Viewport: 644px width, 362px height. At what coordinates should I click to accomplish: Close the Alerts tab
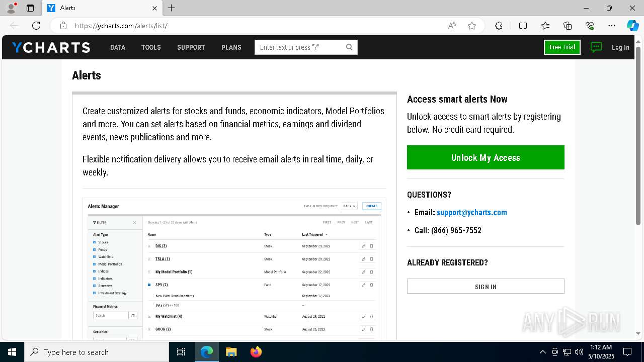pyautogui.click(x=154, y=8)
